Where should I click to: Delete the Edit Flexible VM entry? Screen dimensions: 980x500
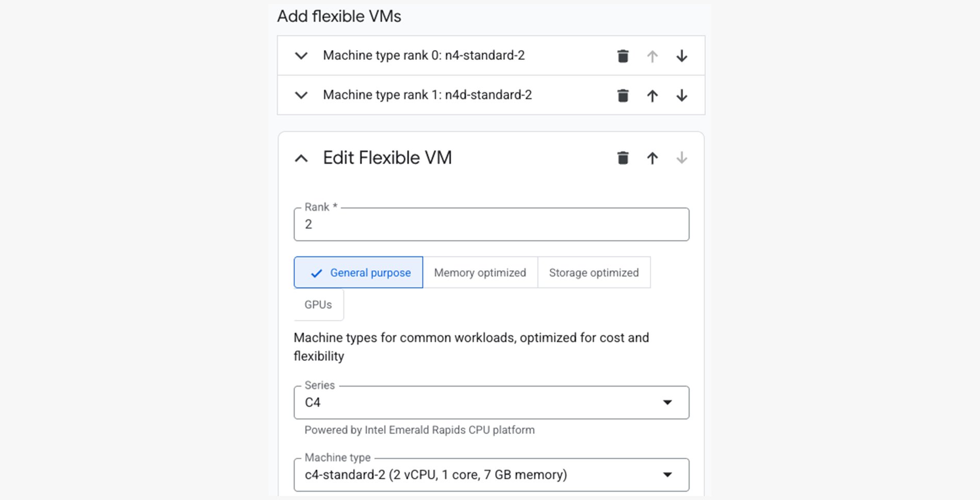623,158
